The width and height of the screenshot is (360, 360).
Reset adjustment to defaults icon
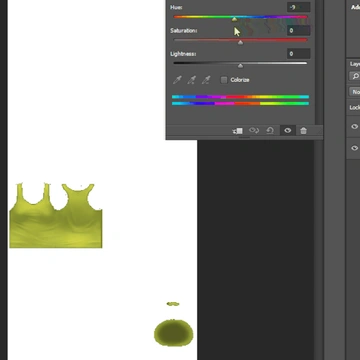[x=270, y=131]
